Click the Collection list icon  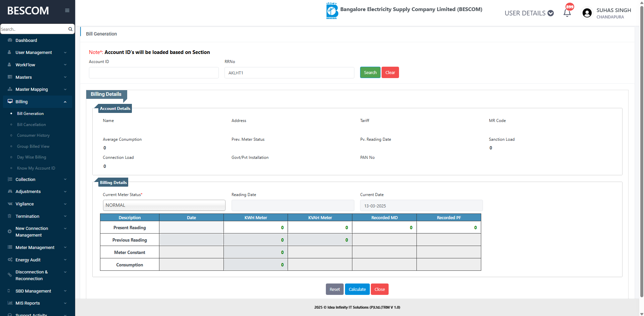point(10,179)
